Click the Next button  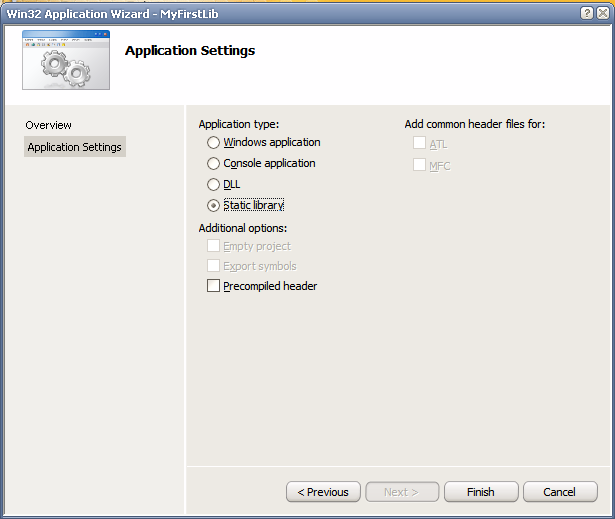401,492
